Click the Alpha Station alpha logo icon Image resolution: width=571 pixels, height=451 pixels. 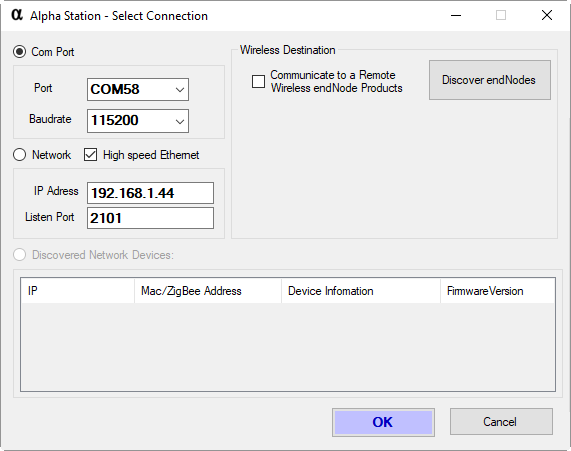(17, 15)
